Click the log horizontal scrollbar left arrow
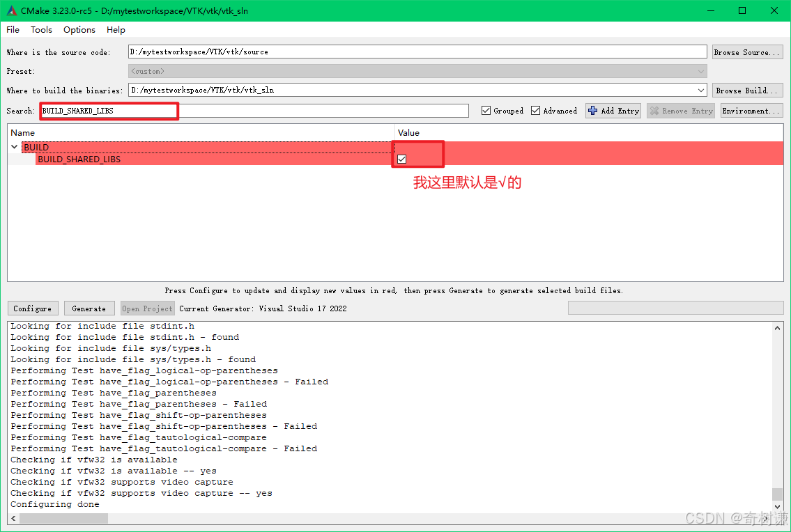Viewport: 791px width, 532px height. (x=13, y=518)
